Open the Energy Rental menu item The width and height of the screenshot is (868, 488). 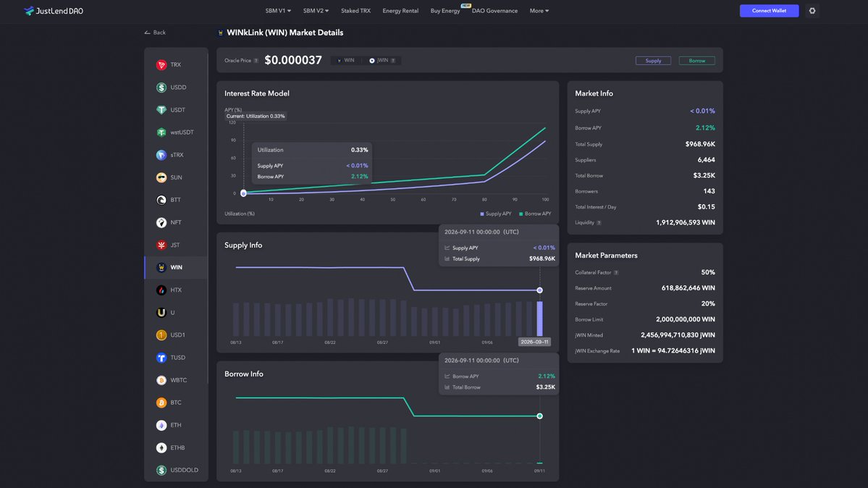(x=400, y=11)
